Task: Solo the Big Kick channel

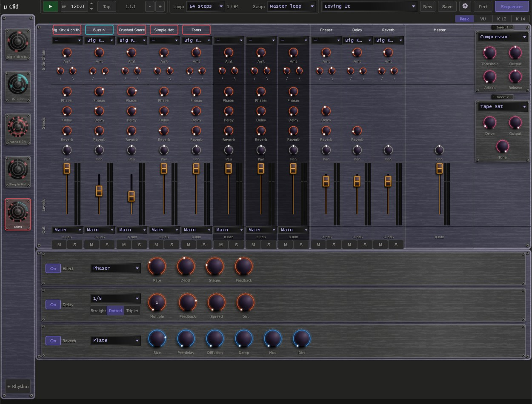Action: tap(74, 245)
